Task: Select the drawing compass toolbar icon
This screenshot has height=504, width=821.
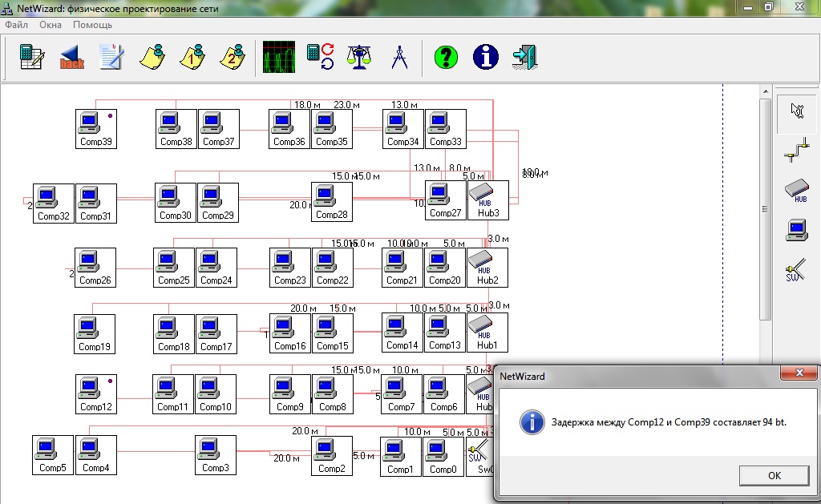Action: [399, 57]
